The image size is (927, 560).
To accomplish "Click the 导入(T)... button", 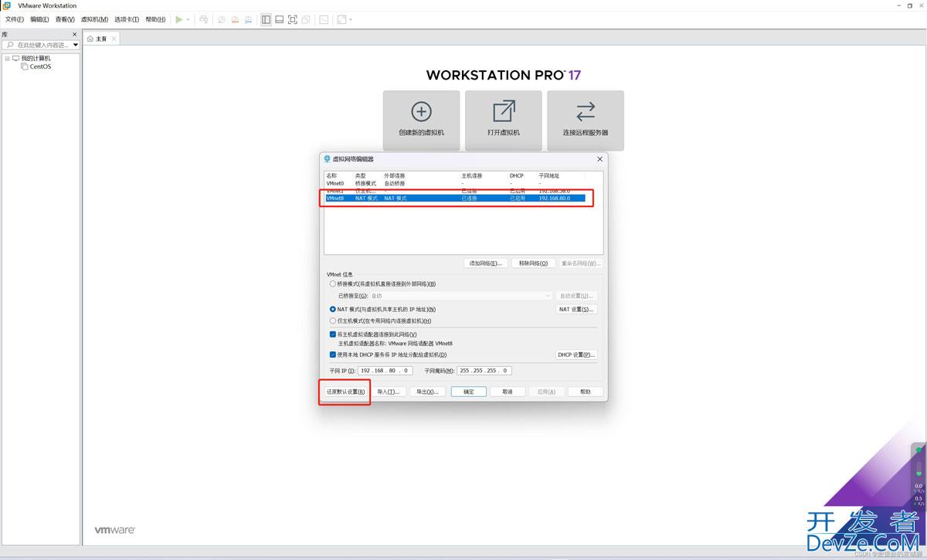I will coord(388,392).
